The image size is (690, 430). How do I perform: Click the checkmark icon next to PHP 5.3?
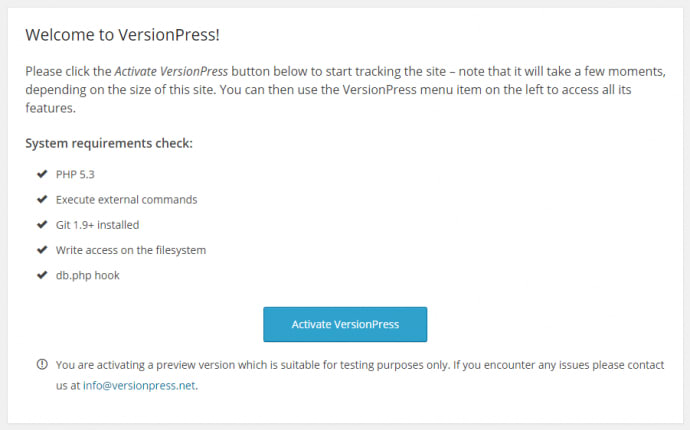click(41, 174)
